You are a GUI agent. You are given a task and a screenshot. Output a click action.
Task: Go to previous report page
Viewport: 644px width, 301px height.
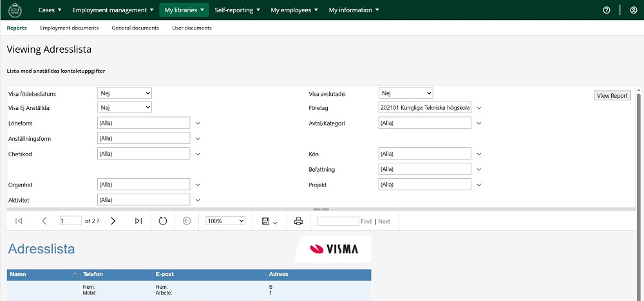coord(44,221)
